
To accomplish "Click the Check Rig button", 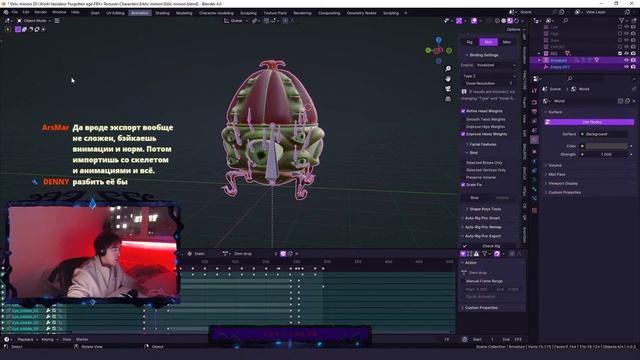I will click(x=489, y=246).
